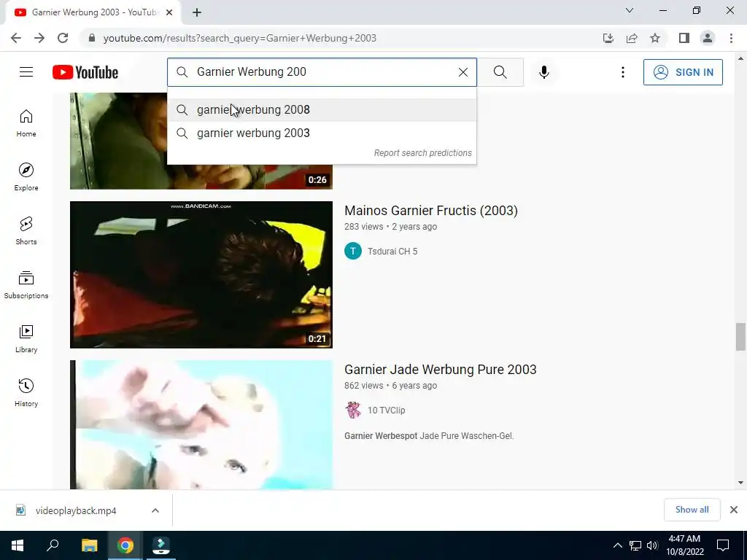Open the YouTube hamburger guide menu

coord(26,72)
